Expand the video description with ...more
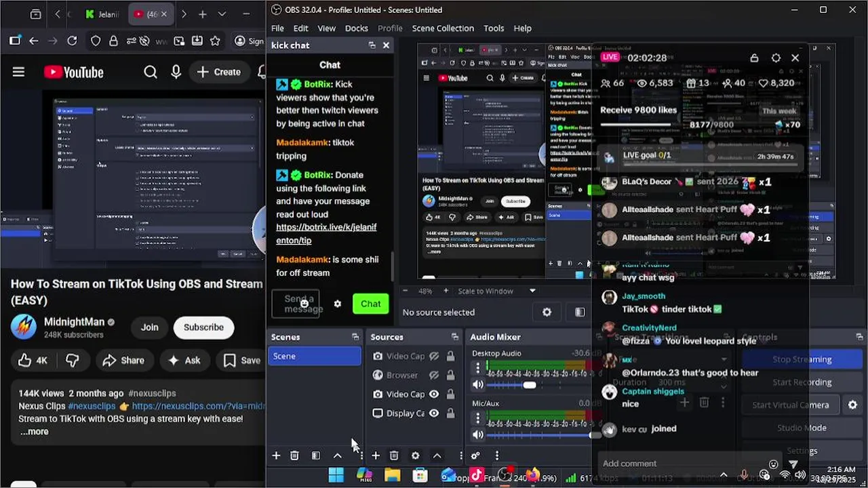 click(x=34, y=432)
